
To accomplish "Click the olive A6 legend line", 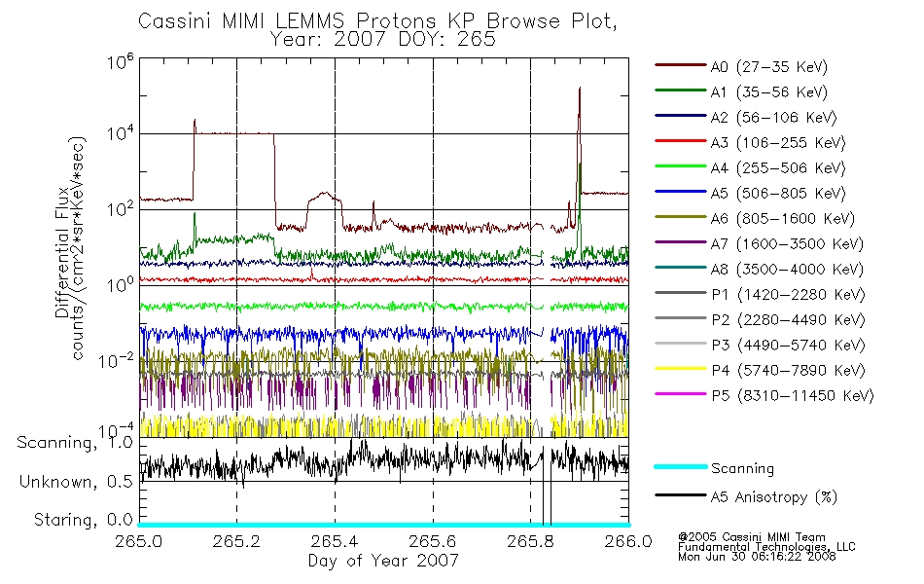I will coord(681,217).
